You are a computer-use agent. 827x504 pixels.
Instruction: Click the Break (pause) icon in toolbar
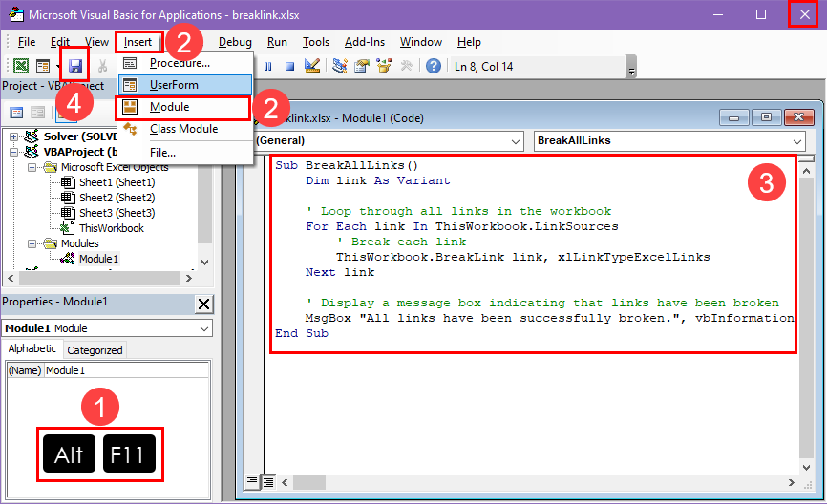pos(268,67)
